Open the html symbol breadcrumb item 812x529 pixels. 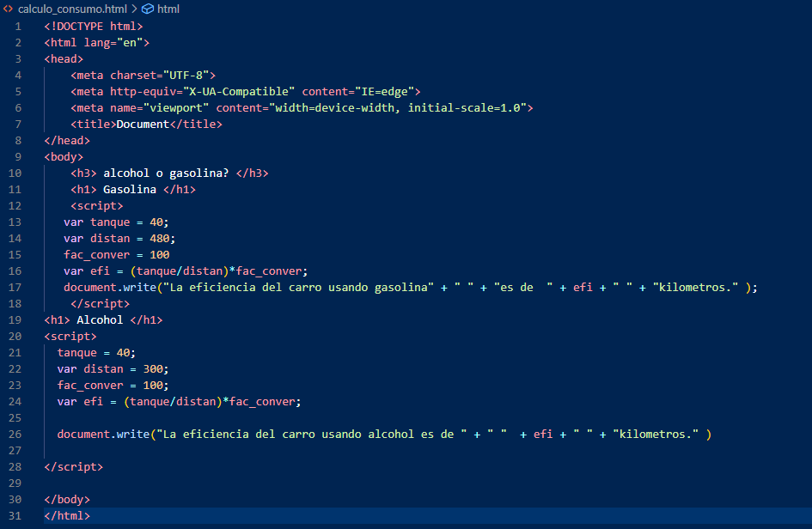coord(168,9)
